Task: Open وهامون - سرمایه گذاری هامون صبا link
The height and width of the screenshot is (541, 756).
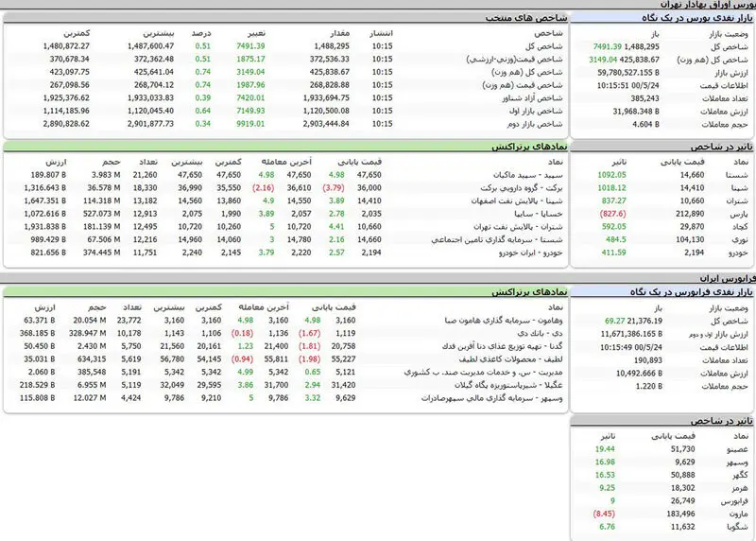Action: coord(504,321)
